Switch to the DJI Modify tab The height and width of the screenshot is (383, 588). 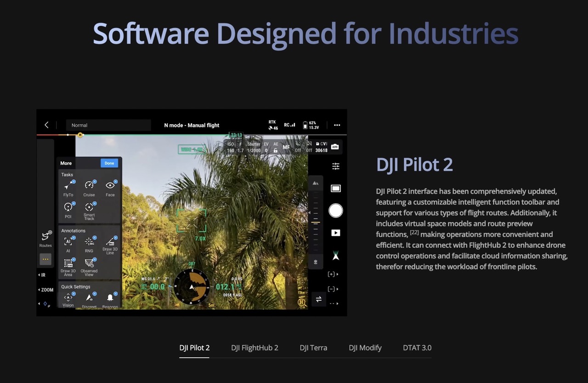pos(365,348)
